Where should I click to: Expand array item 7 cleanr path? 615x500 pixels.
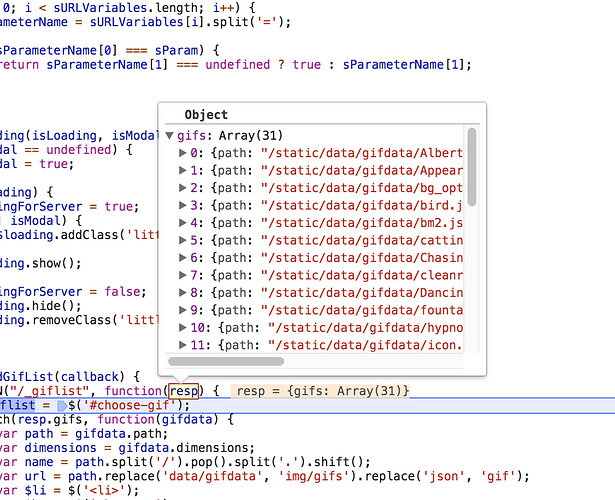(182, 275)
